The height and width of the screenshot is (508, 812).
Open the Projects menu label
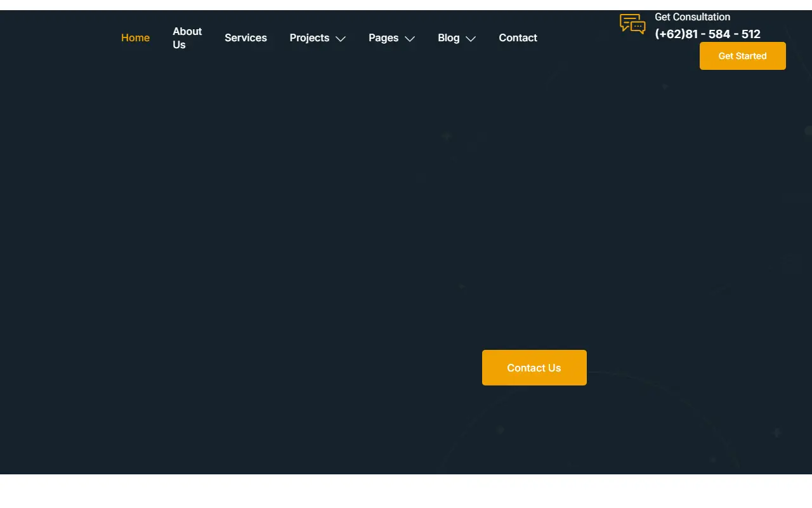coord(310,38)
